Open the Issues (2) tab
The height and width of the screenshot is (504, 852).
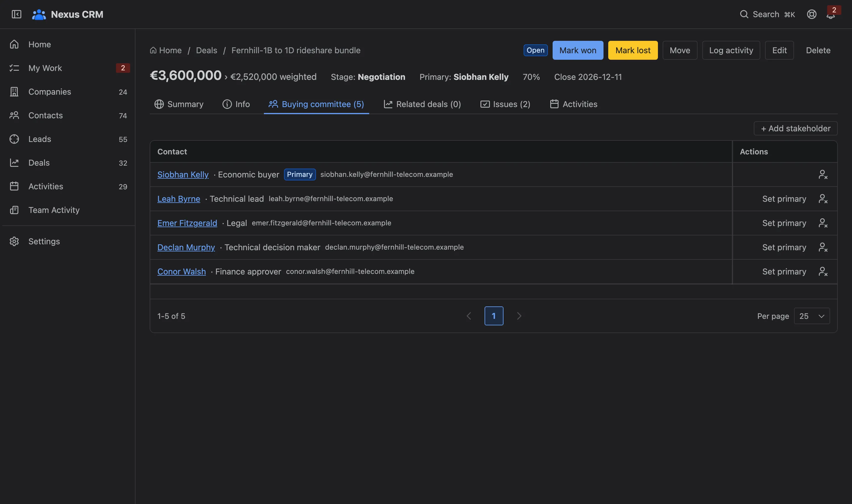click(x=505, y=104)
